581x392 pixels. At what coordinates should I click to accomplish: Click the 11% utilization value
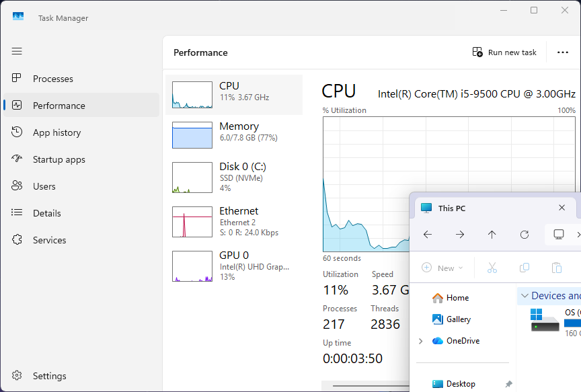[336, 290]
